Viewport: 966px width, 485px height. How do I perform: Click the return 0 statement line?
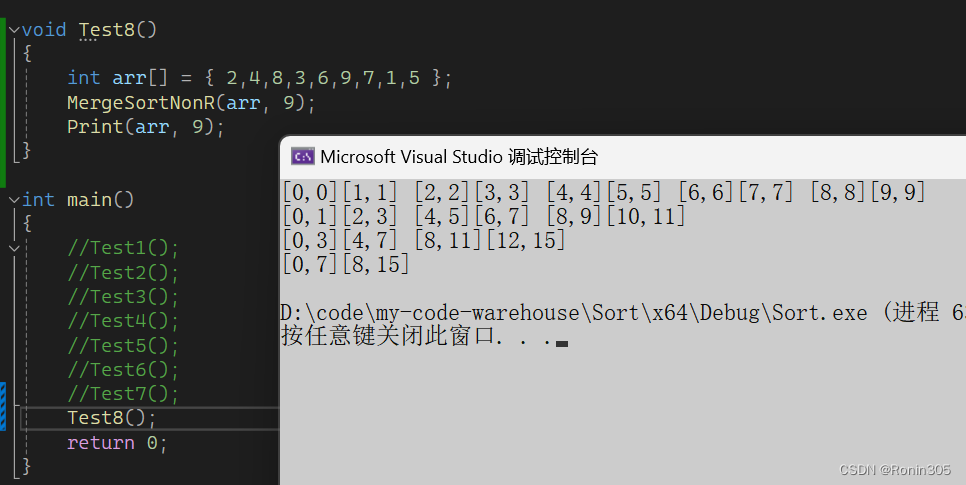point(116,442)
